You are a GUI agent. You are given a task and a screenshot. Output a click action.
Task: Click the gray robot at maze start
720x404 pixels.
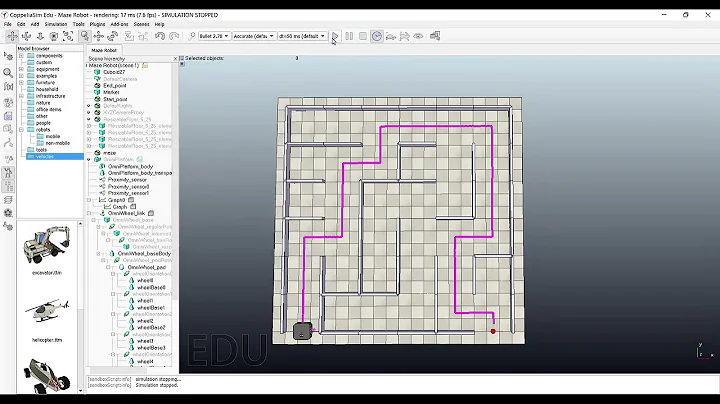coord(302,331)
